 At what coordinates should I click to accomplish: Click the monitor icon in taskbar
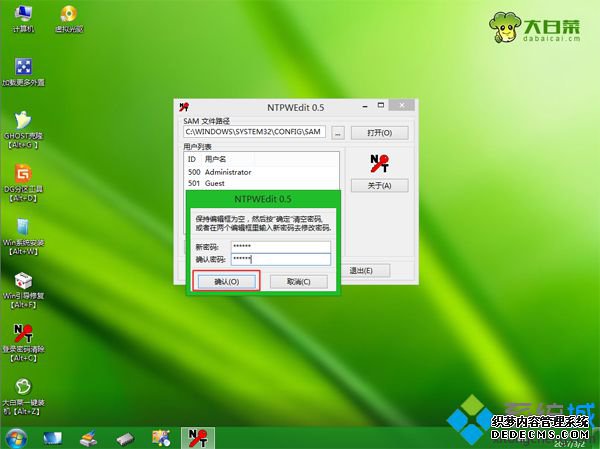pyautogui.click(x=52, y=438)
